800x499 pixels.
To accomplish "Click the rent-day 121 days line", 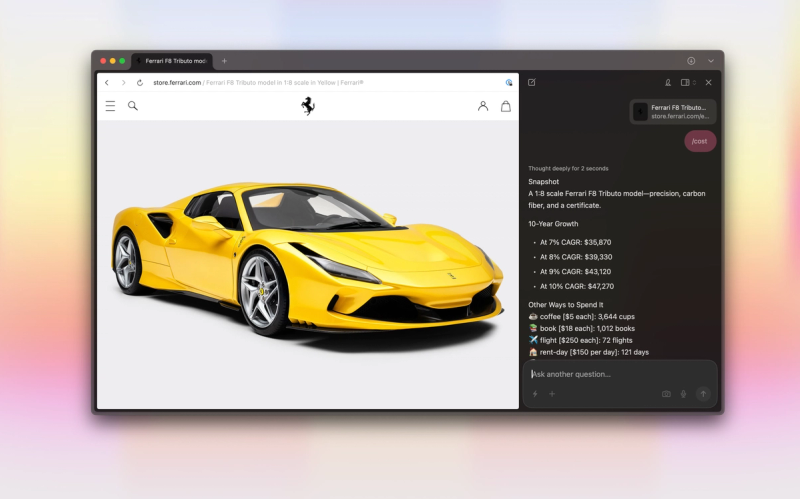I will 589,352.
